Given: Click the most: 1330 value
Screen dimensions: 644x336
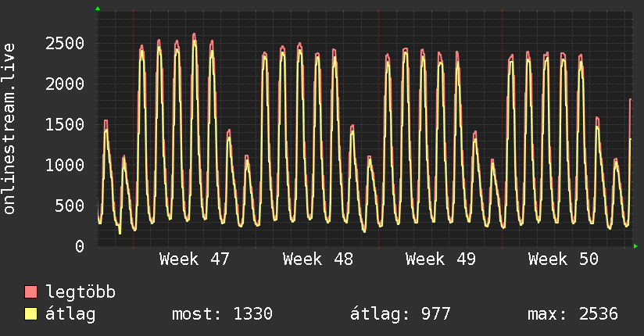Looking at the screenshot, I should click(x=222, y=314).
